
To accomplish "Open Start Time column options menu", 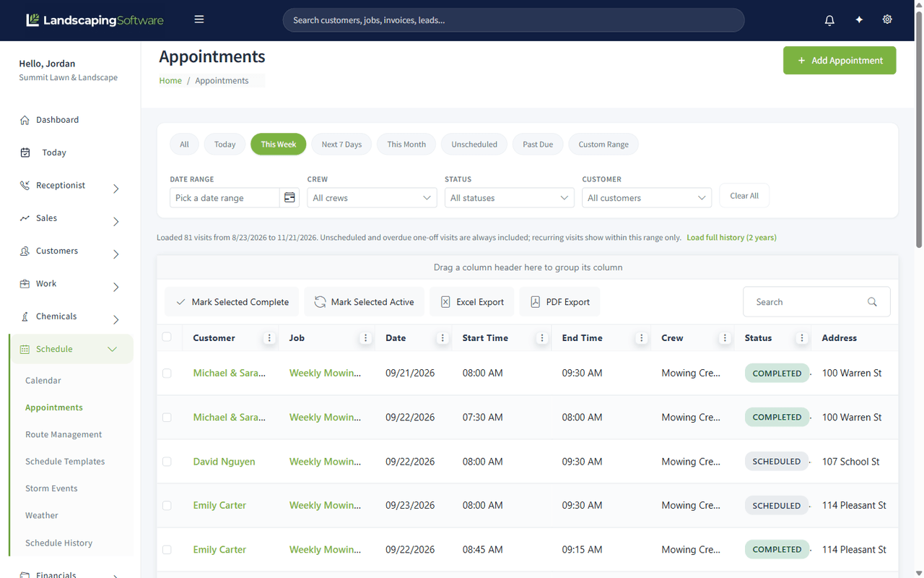I will 542,338.
